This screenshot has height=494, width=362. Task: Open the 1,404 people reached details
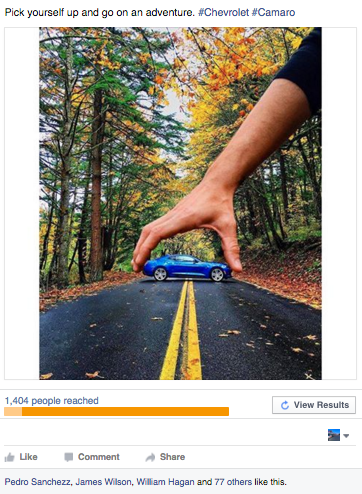52,401
